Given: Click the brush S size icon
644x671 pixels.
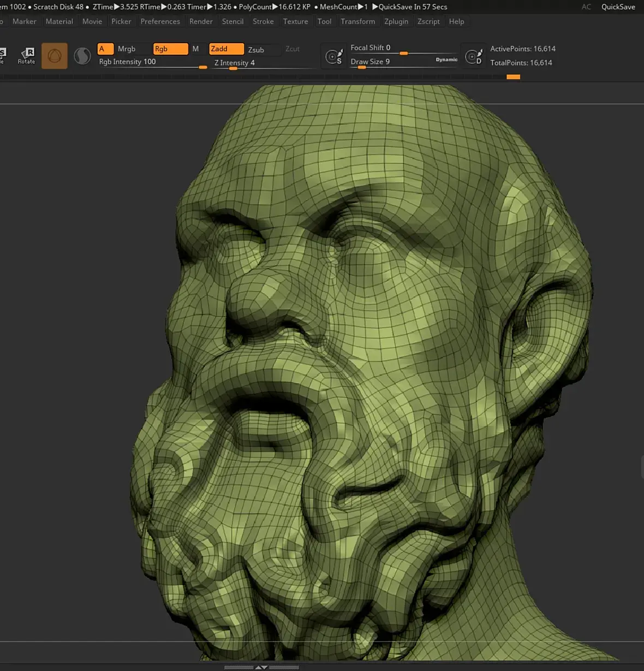Looking at the screenshot, I should [333, 56].
